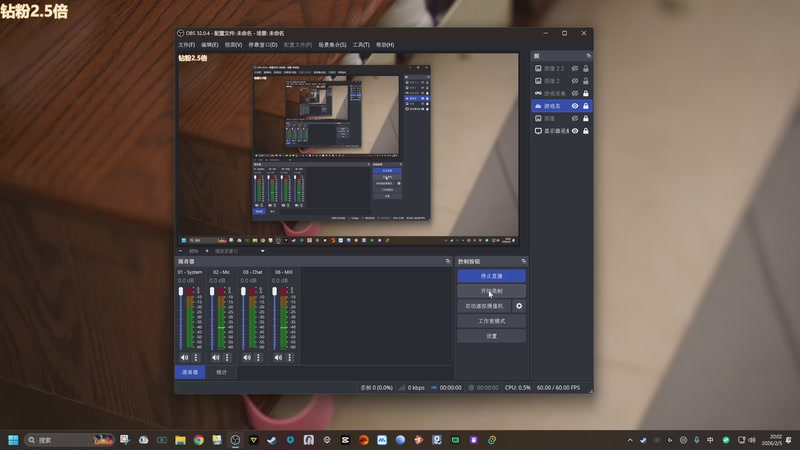Click the 工作室模式 button
The height and width of the screenshot is (450, 800).
point(491,321)
